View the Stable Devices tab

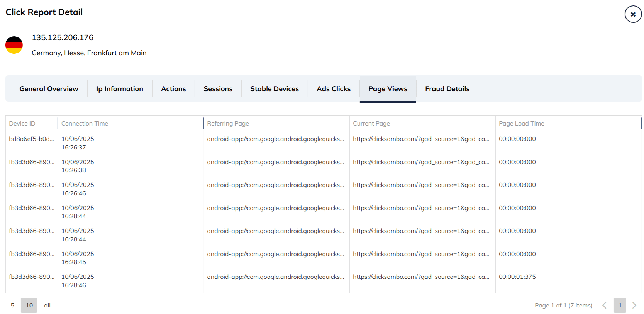click(x=274, y=89)
